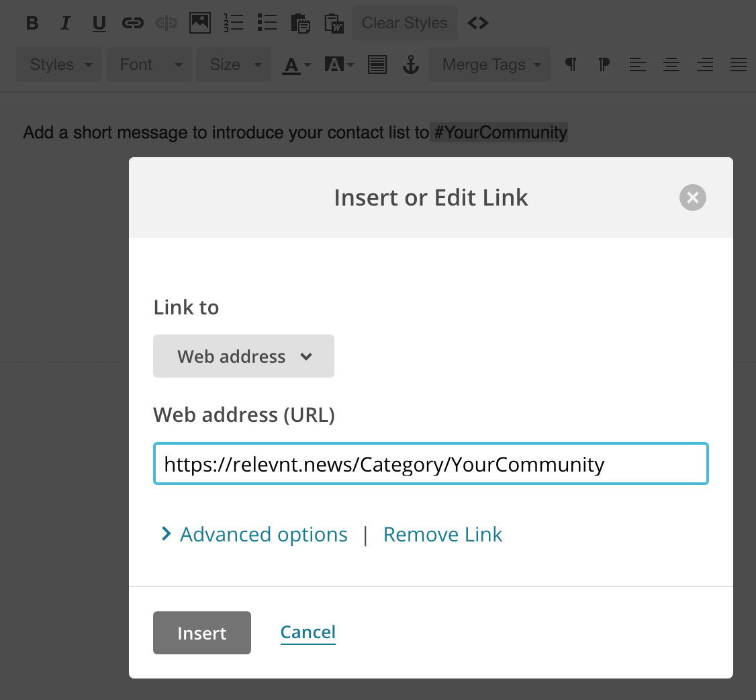Open the Size dropdown
The image size is (756, 700).
234,64
